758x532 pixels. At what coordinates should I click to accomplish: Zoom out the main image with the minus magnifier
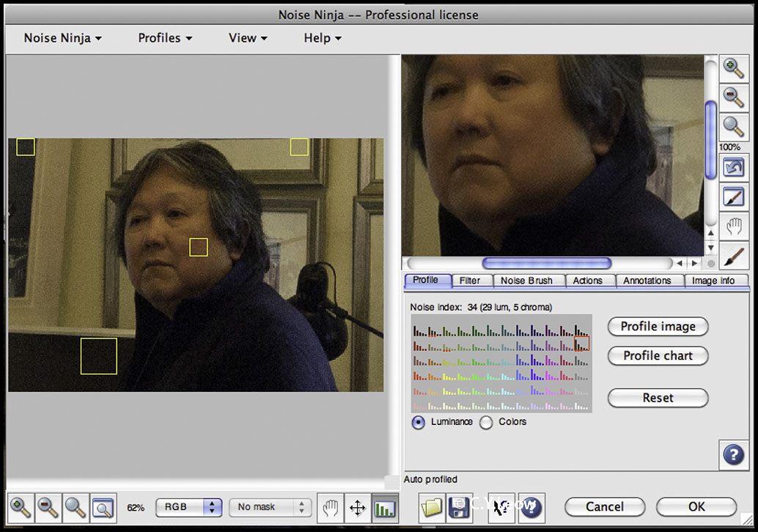(x=48, y=508)
